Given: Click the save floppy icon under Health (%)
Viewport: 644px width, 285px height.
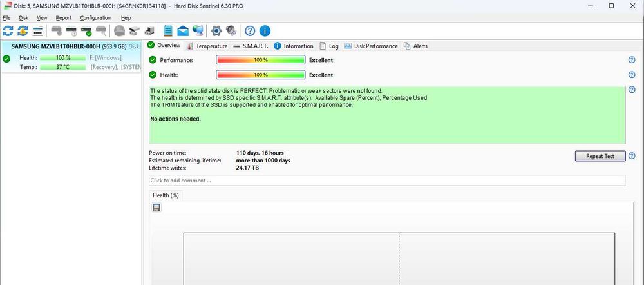Looking at the screenshot, I should [156, 208].
